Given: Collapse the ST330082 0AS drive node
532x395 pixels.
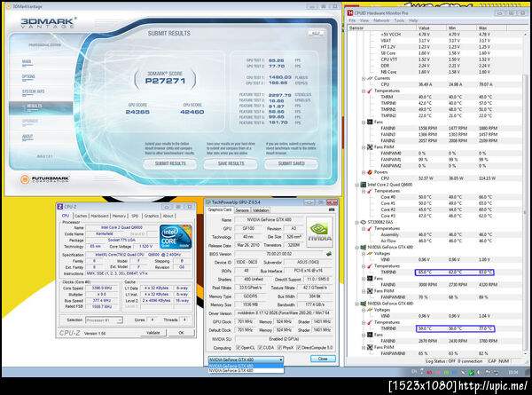Looking at the screenshot, I should click(357, 223).
